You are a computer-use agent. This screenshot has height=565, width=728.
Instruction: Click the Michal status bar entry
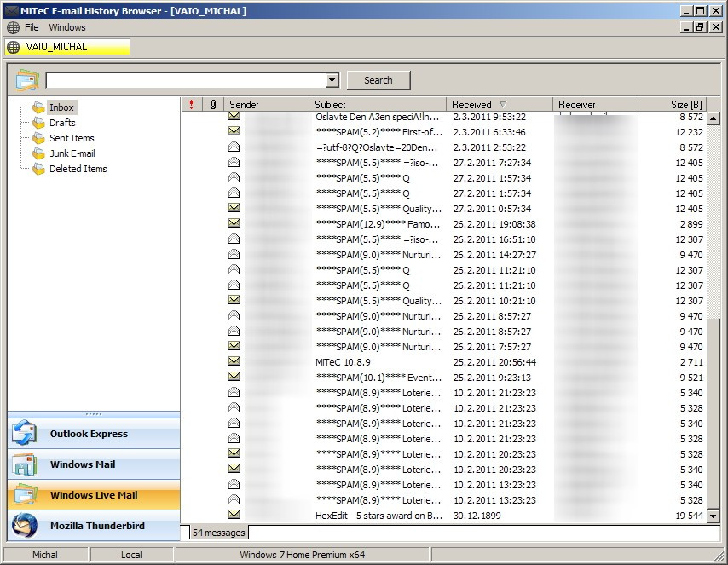tap(45, 555)
